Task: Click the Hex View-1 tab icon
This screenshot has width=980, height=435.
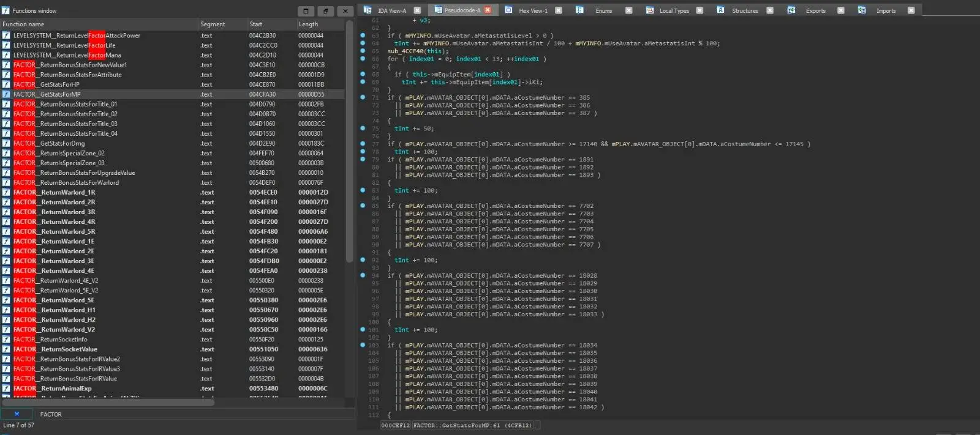Action: coord(508,10)
